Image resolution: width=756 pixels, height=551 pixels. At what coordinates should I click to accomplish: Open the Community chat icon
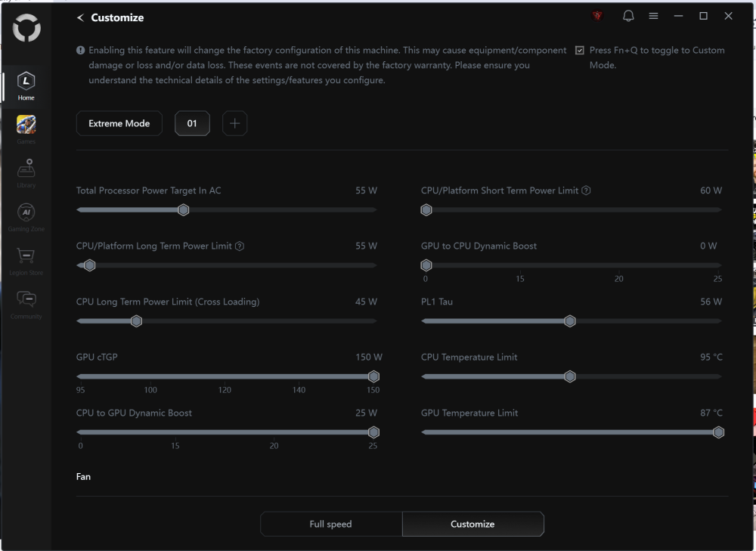[26, 301]
